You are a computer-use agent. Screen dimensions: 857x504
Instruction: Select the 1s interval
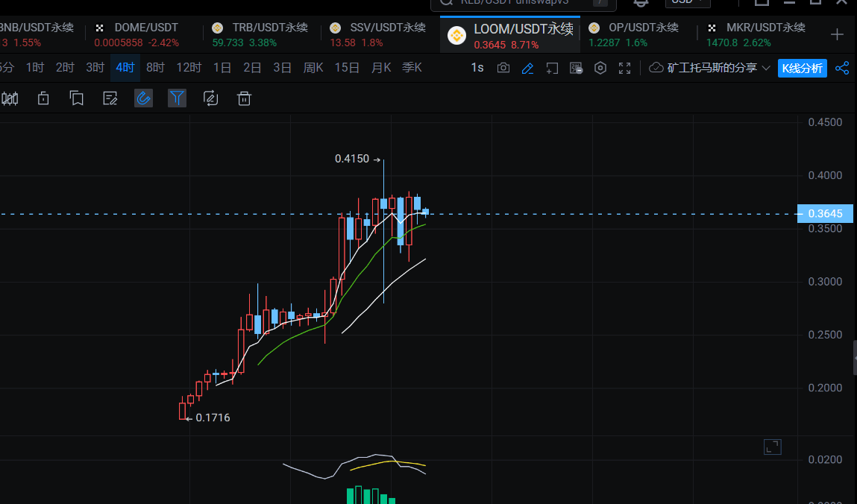[x=477, y=69]
